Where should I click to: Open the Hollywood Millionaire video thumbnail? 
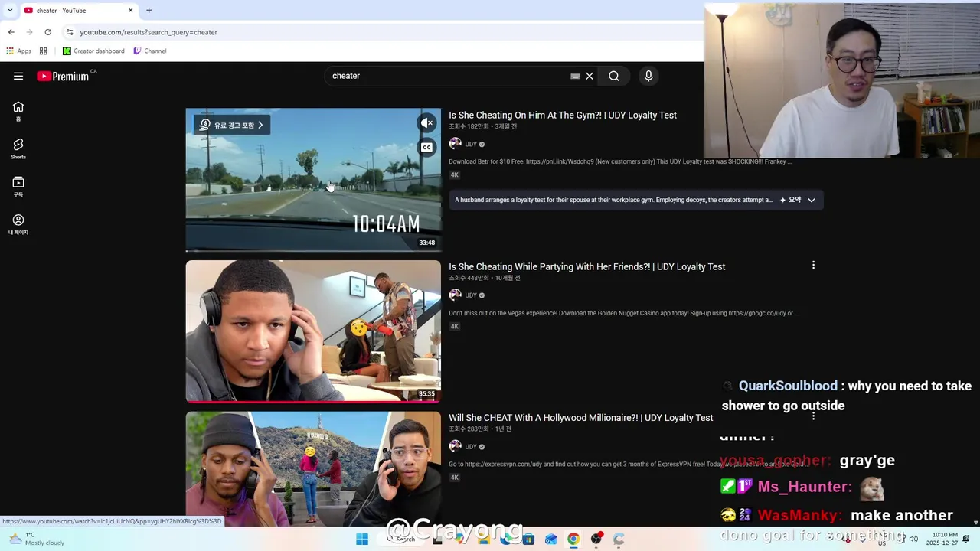[313, 468]
